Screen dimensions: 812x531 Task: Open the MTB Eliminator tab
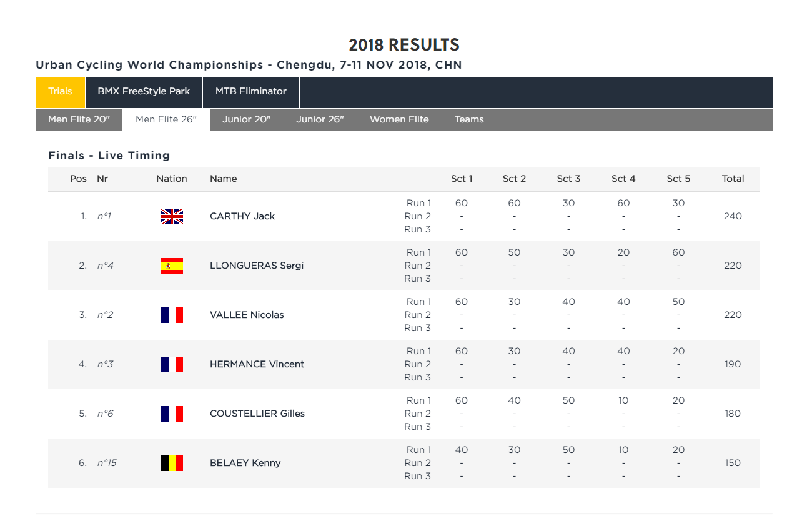pyautogui.click(x=251, y=92)
